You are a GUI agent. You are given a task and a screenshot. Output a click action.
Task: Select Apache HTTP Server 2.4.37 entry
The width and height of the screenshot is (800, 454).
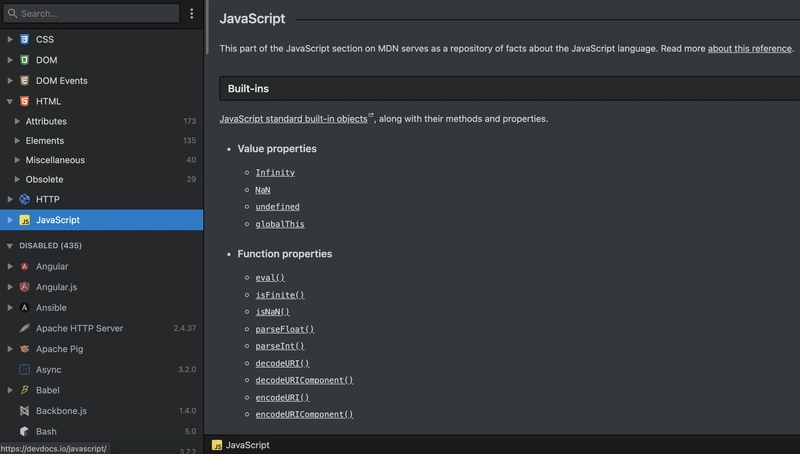tap(102, 329)
